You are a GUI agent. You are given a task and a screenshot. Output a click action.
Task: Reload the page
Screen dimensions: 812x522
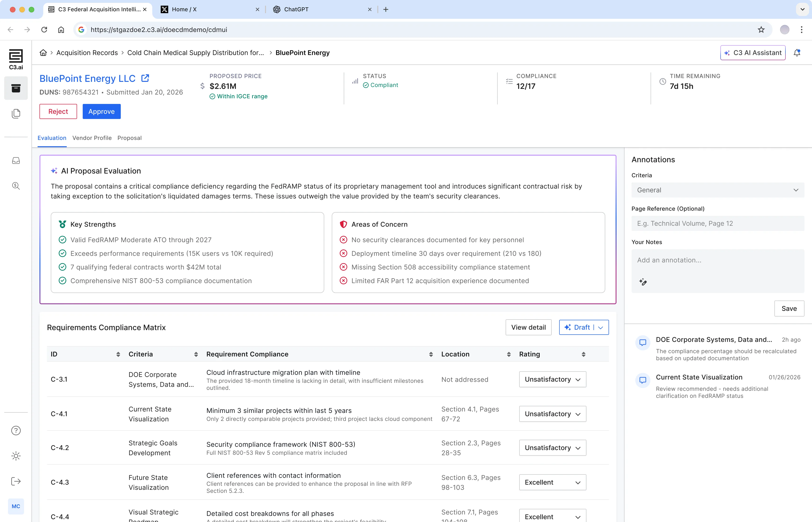coord(44,29)
